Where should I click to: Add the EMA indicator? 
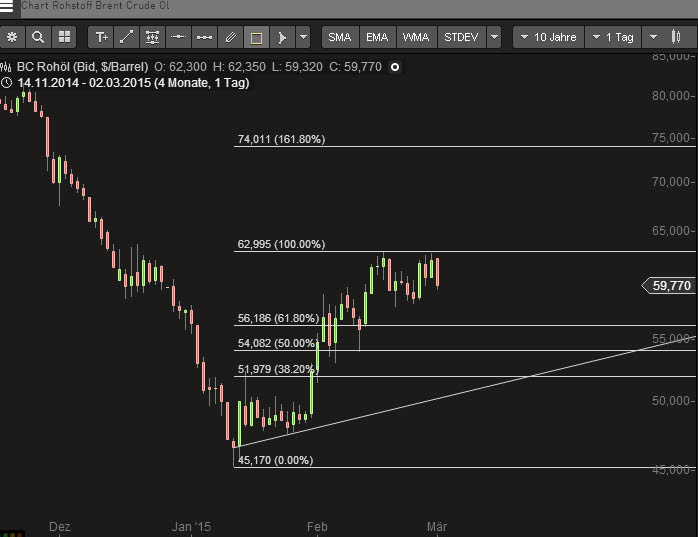point(377,37)
